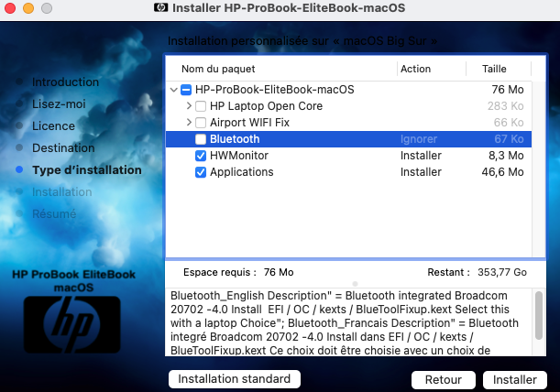
Task: Click the split handle dot above description
Action: [355, 284]
